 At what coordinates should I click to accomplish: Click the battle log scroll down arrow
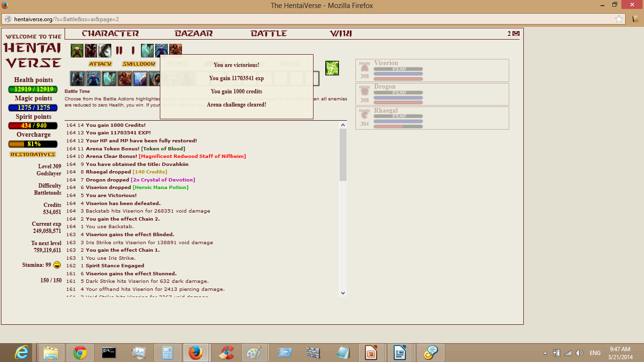coord(343,293)
